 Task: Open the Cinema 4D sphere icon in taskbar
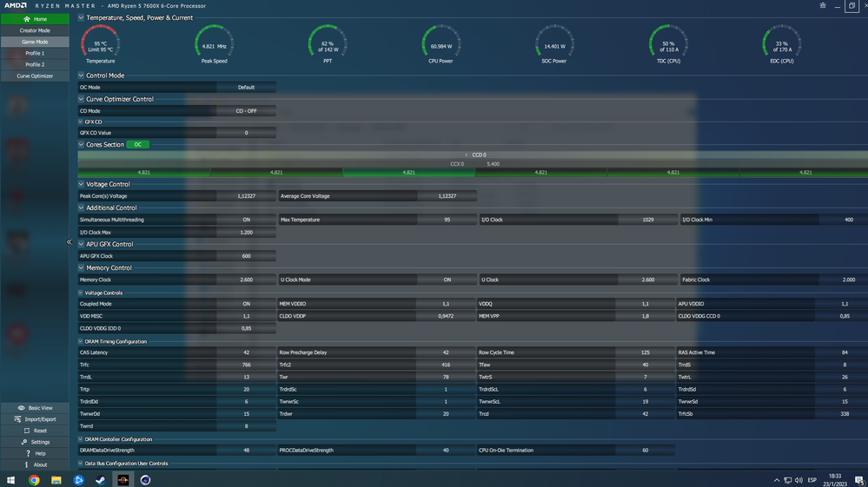[145, 480]
